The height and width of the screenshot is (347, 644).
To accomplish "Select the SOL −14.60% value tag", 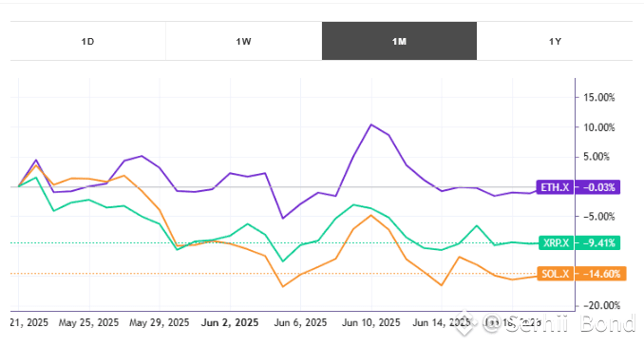I will click(601, 274).
